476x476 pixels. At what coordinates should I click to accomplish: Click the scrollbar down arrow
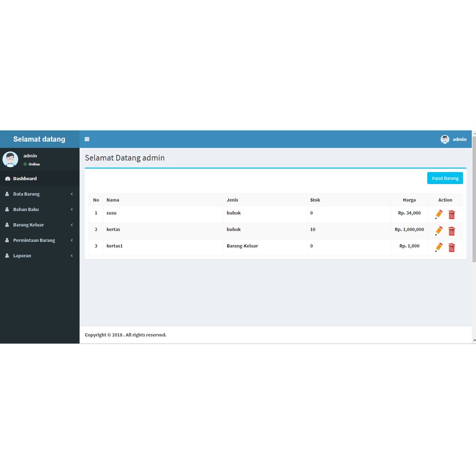[474, 340]
